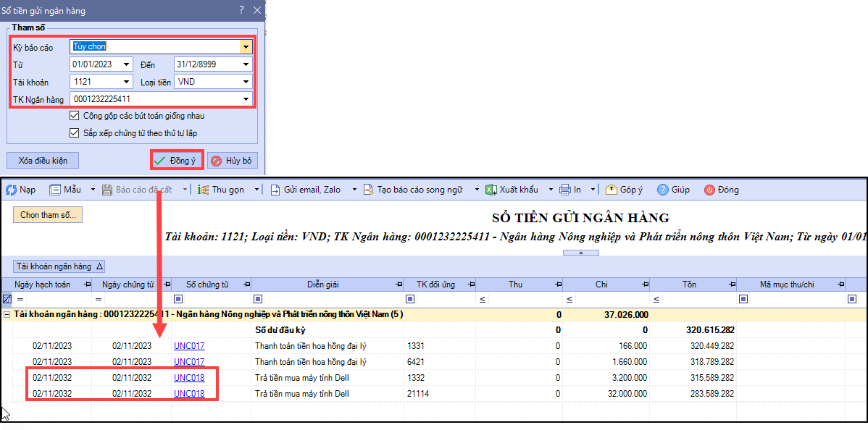The width and height of the screenshot is (868, 430).
Task: Open the first UNC017 voucher link
Action: (189, 346)
